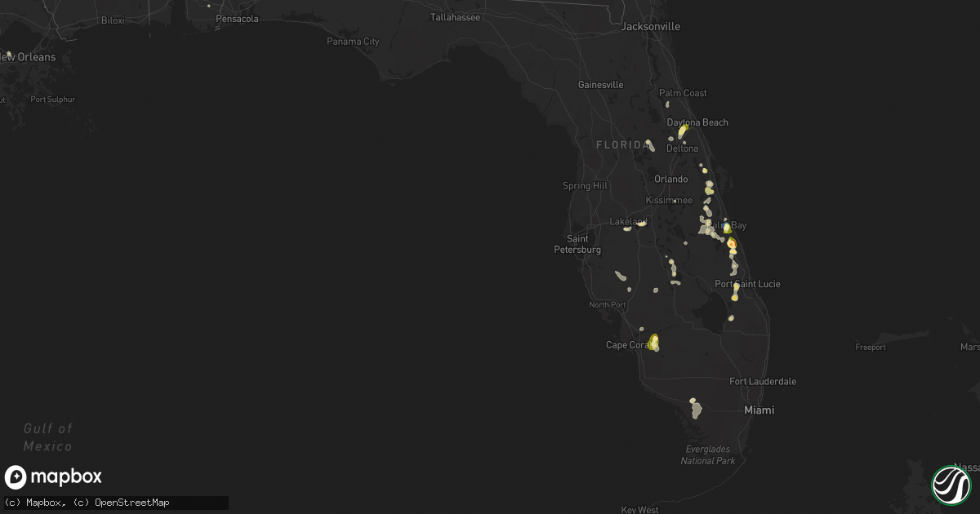Screen dimensions: 980x514
Task: Click the Freeport label
Action: click(x=871, y=348)
